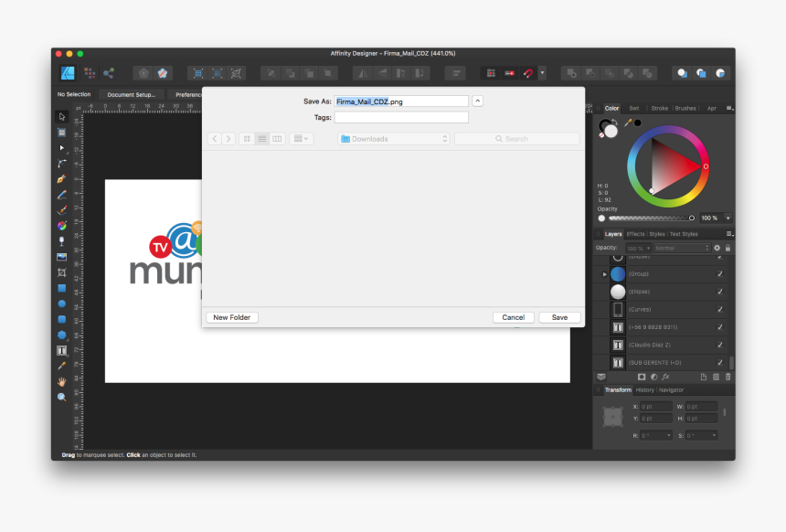Select the Artistic Text tool
Screen dimensions: 786x532
point(61,350)
